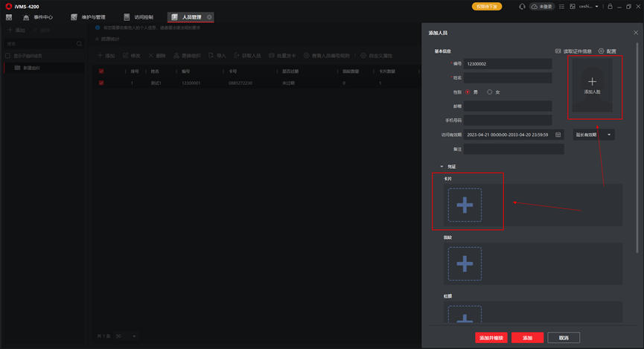
Task: Click the 编号 cell 12300001
Action: tap(191, 83)
